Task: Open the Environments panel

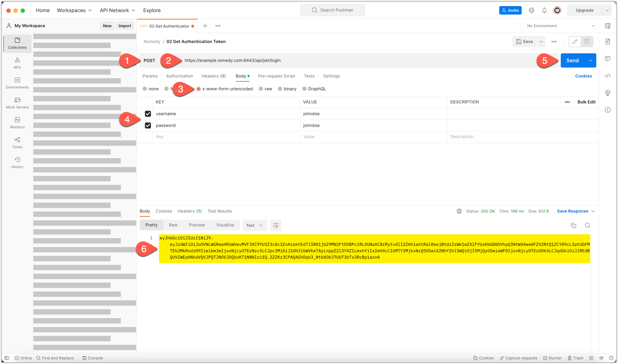Action: [17, 83]
